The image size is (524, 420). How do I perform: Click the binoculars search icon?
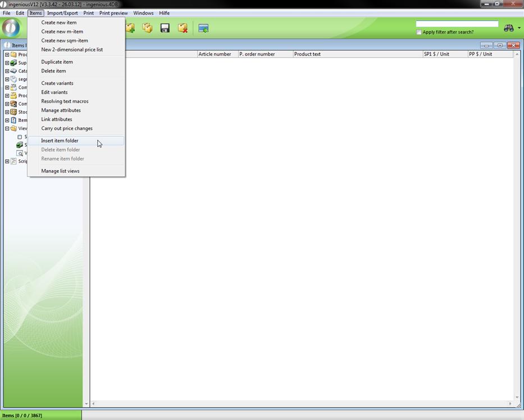[x=508, y=28]
